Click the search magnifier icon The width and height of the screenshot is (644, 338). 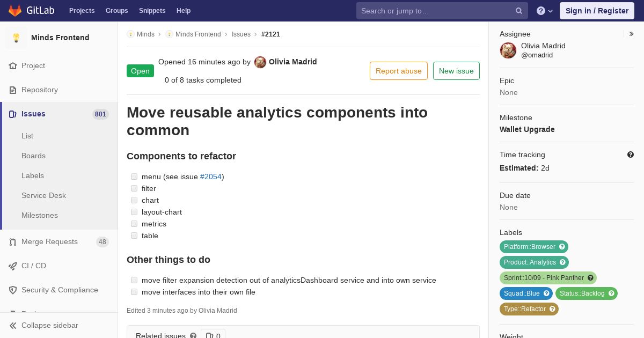[x=519, y=11]
